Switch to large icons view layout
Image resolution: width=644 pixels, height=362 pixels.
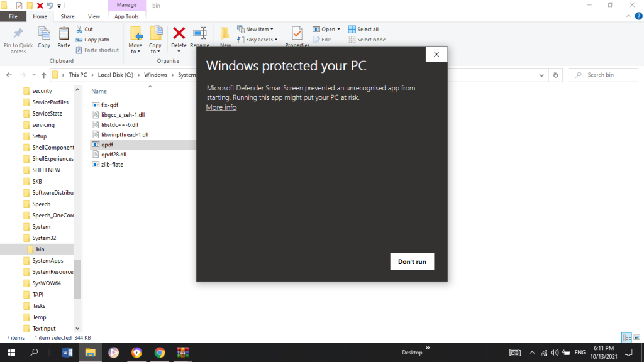click(x=637, y=337)
